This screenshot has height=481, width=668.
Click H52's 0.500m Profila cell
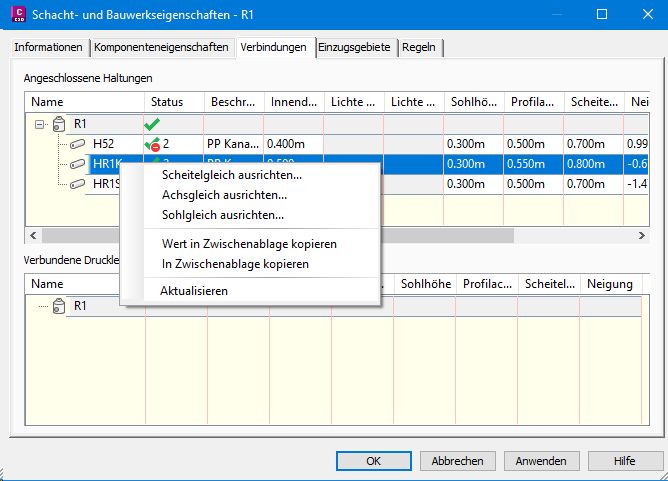pyautogui.click(x=534, y=144)
